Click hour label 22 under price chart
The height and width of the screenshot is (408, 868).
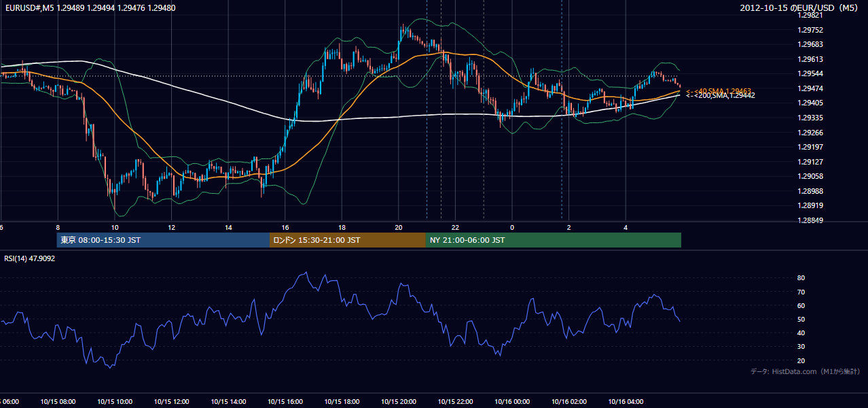[x=455, y=228]
